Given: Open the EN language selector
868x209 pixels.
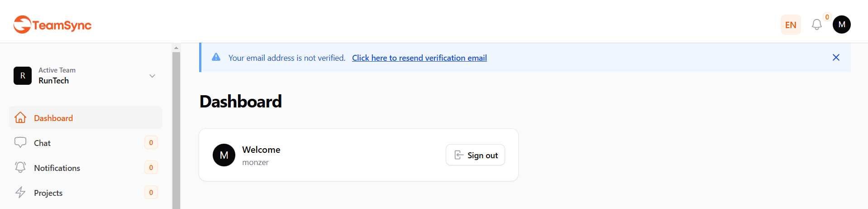Looking at the screenshot, I should pos(790,25).
